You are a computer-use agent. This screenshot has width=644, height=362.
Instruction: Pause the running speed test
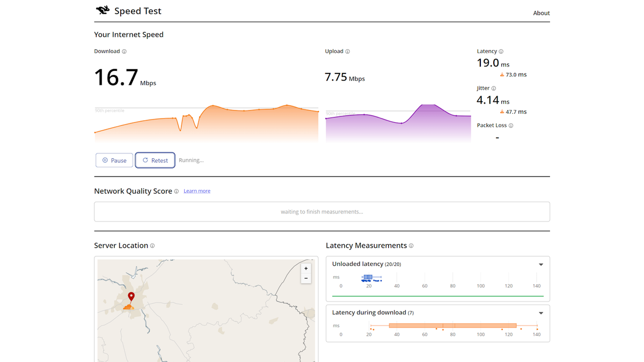(x=114, y=160)
